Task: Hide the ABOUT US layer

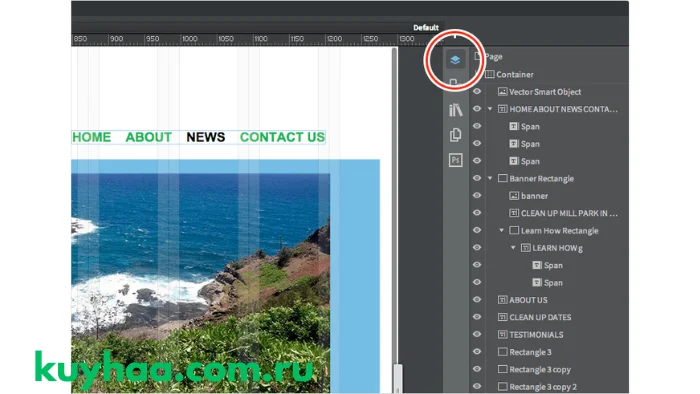Action: pos(477,300)
